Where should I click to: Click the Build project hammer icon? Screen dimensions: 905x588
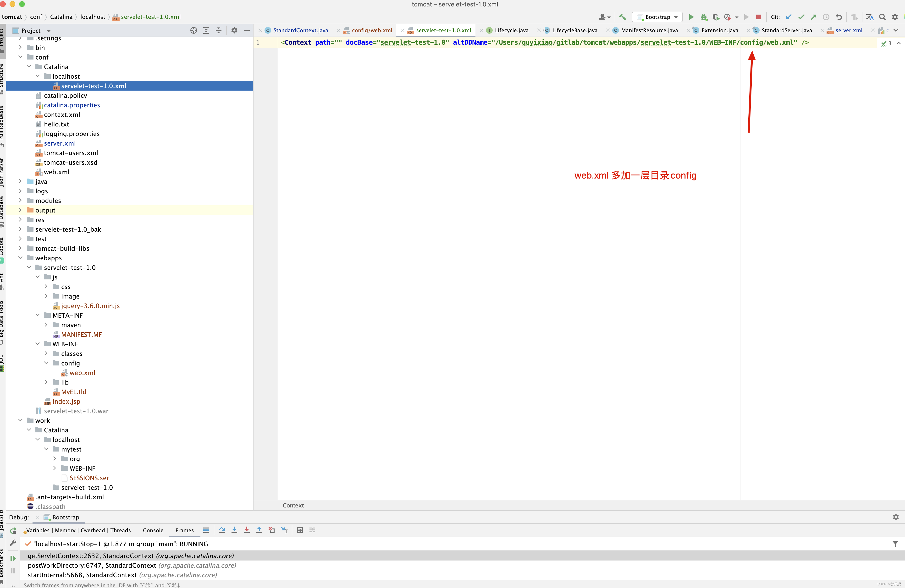click(x=623, y=17)
